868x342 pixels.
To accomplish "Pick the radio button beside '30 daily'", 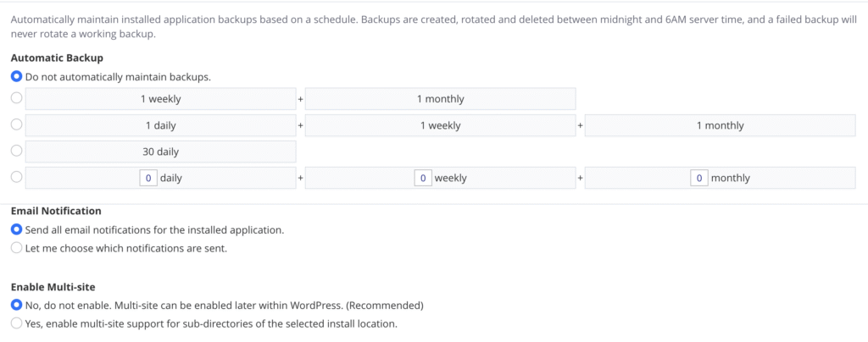I will tap(17, 152).
